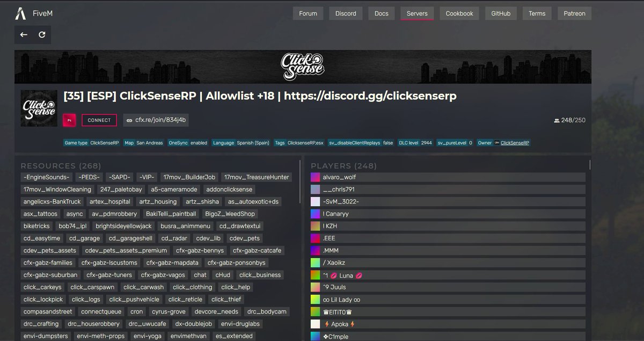The image size is (644, 341).
Task: Click the ! KZH player avatar
Action: (316, 226)
